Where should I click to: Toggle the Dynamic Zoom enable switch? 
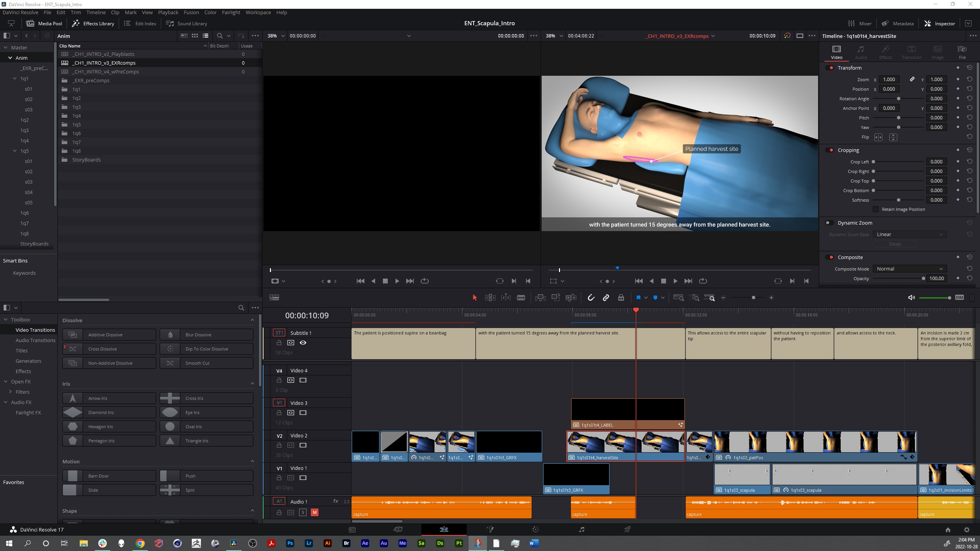click(x=829, y=223)
